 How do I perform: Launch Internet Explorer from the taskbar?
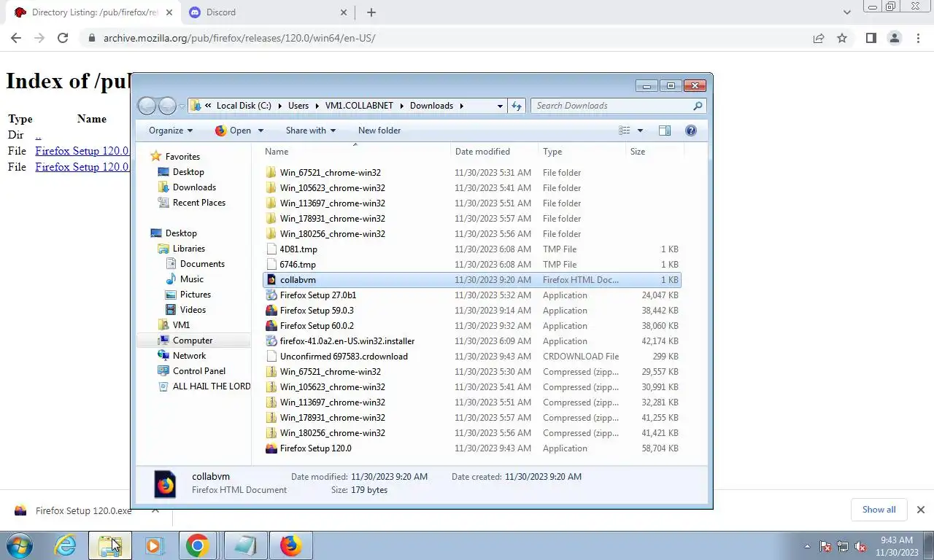[x=66, y=545]
